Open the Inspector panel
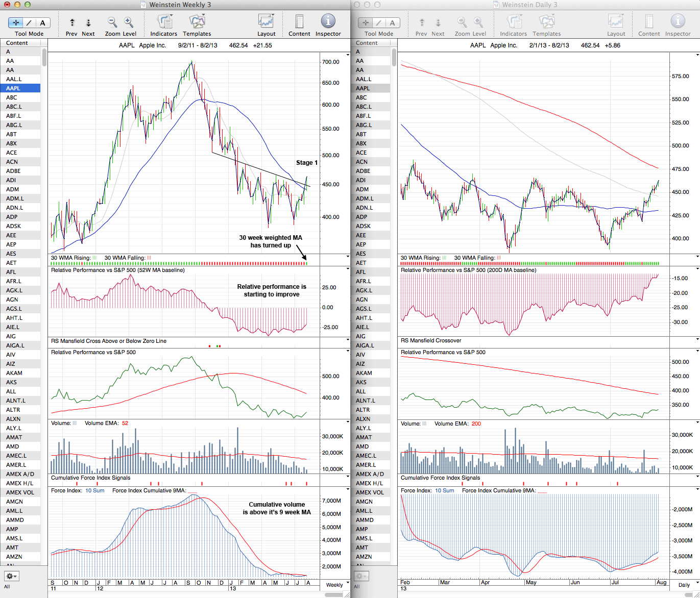Screen dimensions: 700x598 (x=328, y=21)
